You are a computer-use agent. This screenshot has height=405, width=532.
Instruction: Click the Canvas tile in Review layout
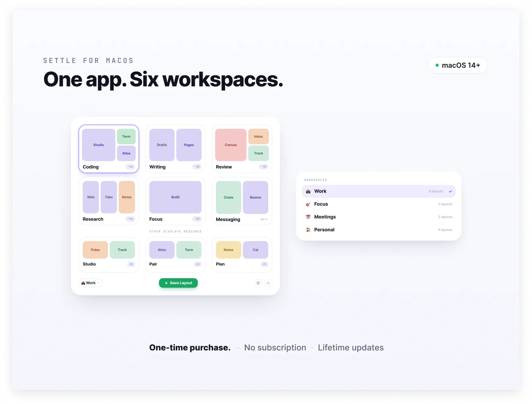[231, 145]
